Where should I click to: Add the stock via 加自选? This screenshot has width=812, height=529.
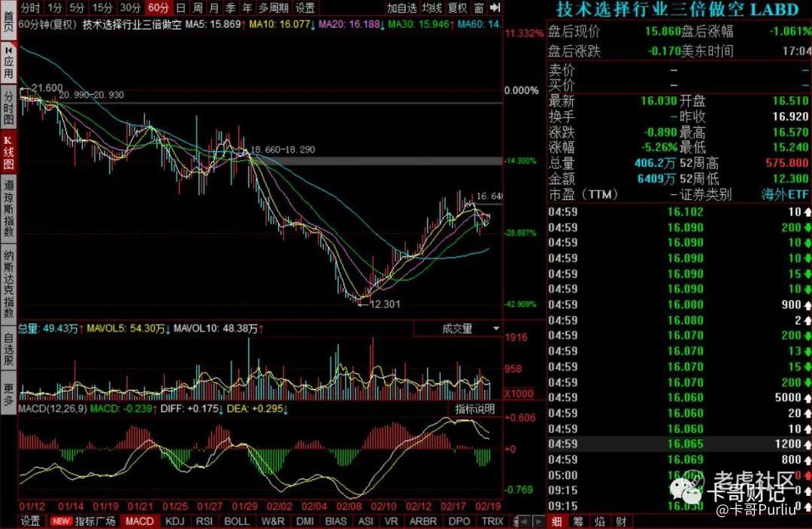coord(401,8)
